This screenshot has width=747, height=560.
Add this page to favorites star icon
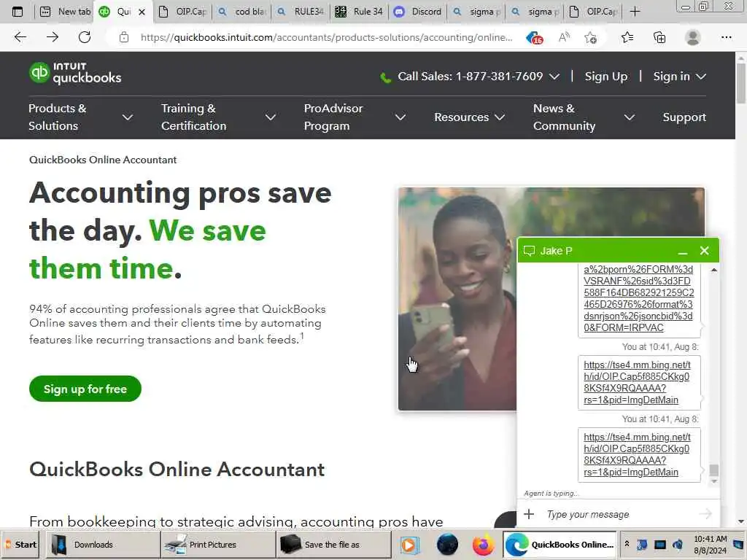coord(591,37)
